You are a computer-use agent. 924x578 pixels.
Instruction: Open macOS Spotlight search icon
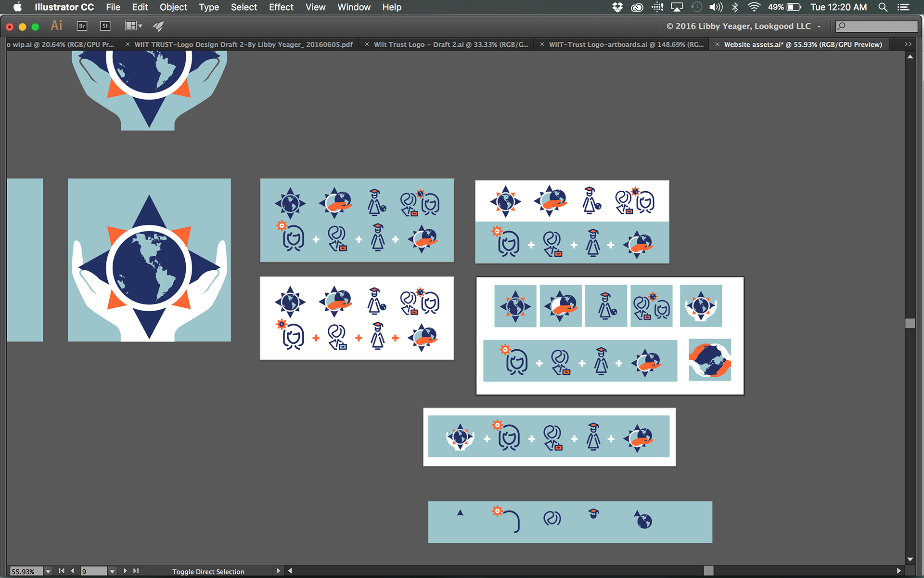pos(883,7)
